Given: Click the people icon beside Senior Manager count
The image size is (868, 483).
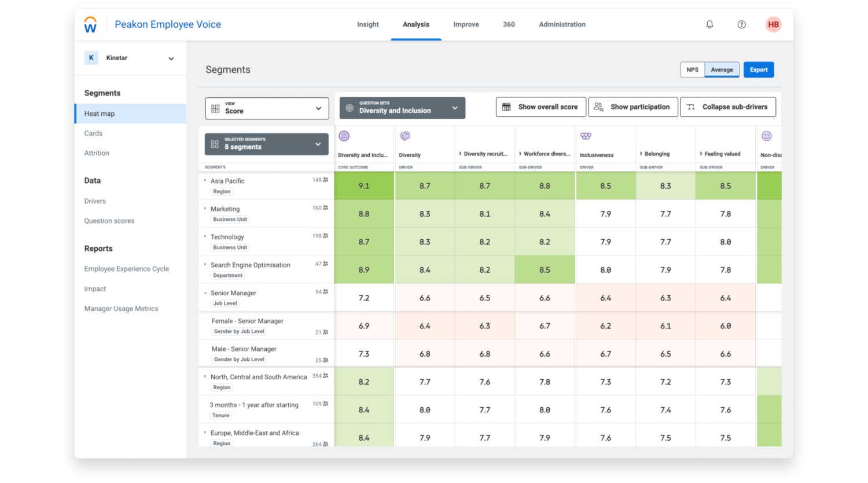Looking at the screenshot, I should [326, 292].
